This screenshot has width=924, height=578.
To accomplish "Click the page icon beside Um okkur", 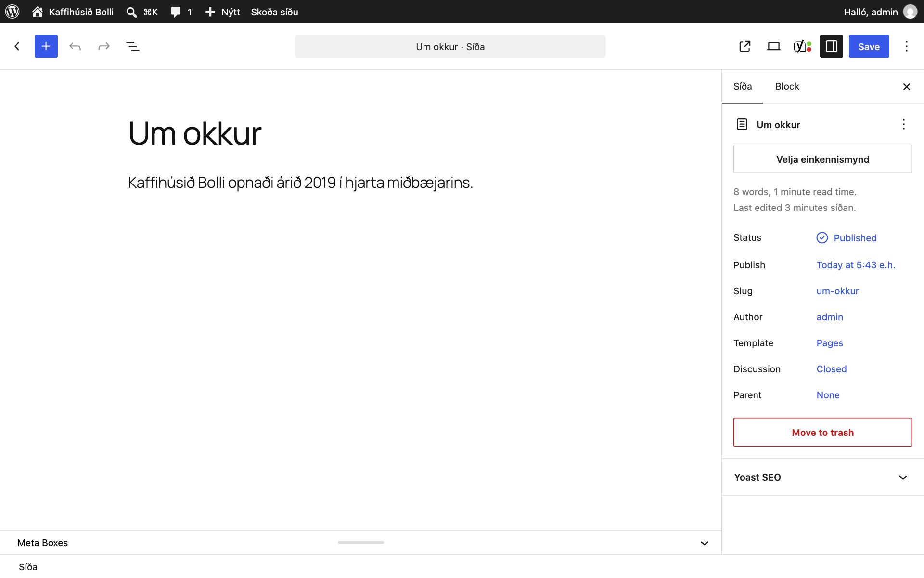I will pyautogui.click(x=742, y=124).
